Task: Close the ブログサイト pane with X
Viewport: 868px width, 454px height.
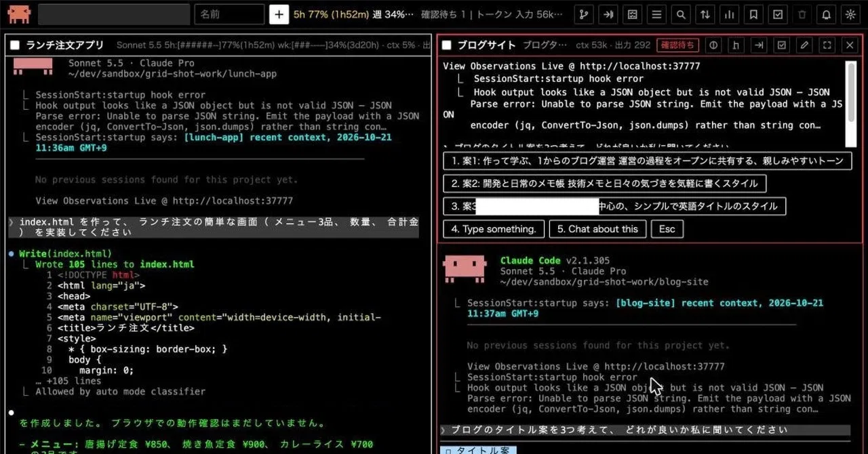Action: (850, 45)
